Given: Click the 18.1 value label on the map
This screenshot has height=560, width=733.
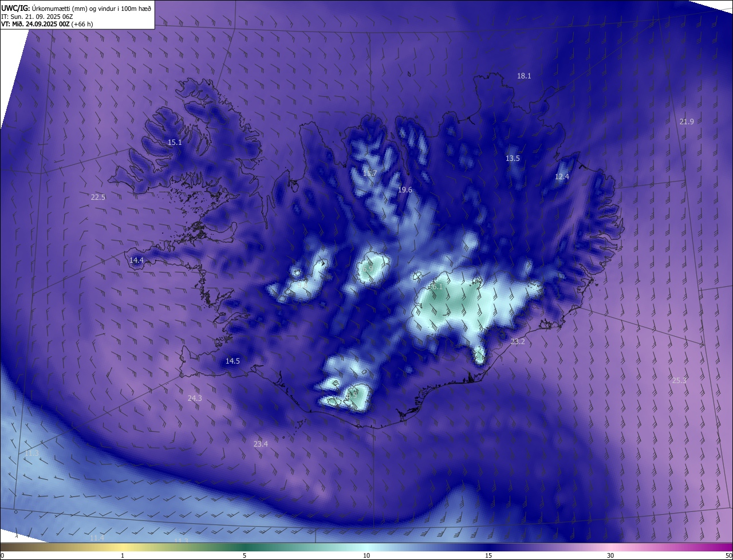Looking at the screenshot, I should coord(524,76).
